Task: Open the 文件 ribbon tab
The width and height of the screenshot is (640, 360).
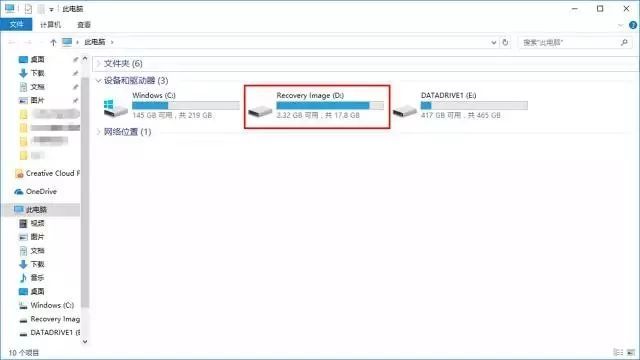Action: coord(16,25)
